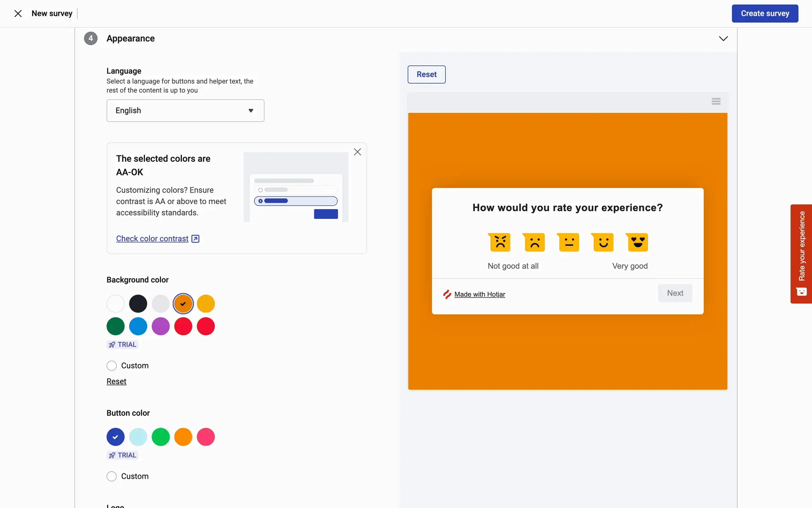Enable Custom background color option

point(112,366)
